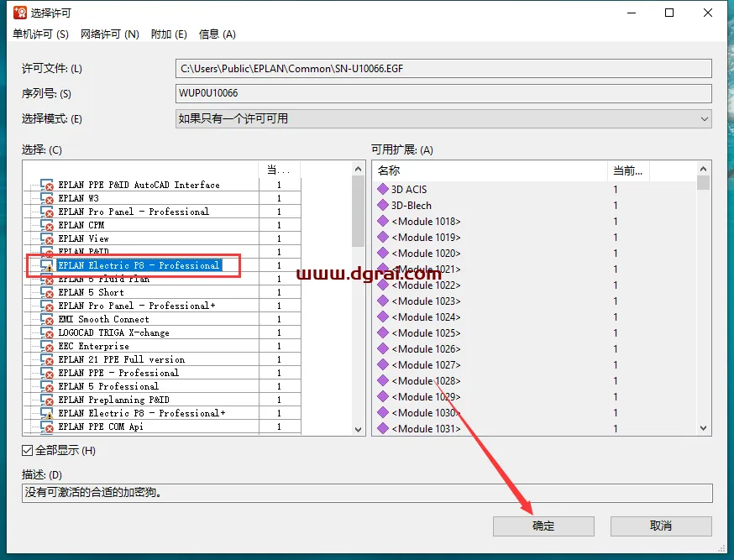Close the 选择许可 dialog window
The width and height of the screenshot is (734, 560).
click(708, 13)
